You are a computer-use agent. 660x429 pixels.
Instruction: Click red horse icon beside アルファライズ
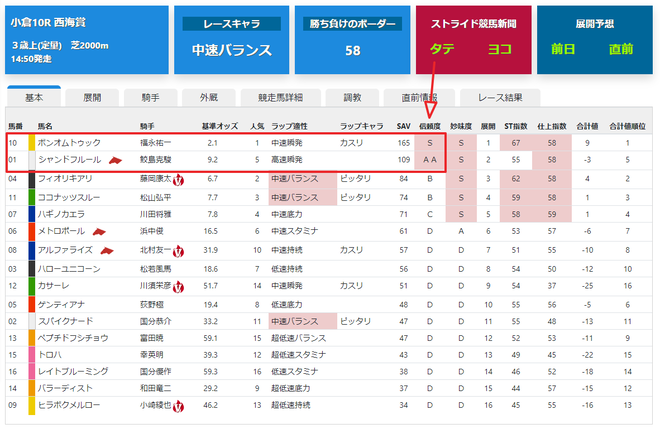(107, 251)
